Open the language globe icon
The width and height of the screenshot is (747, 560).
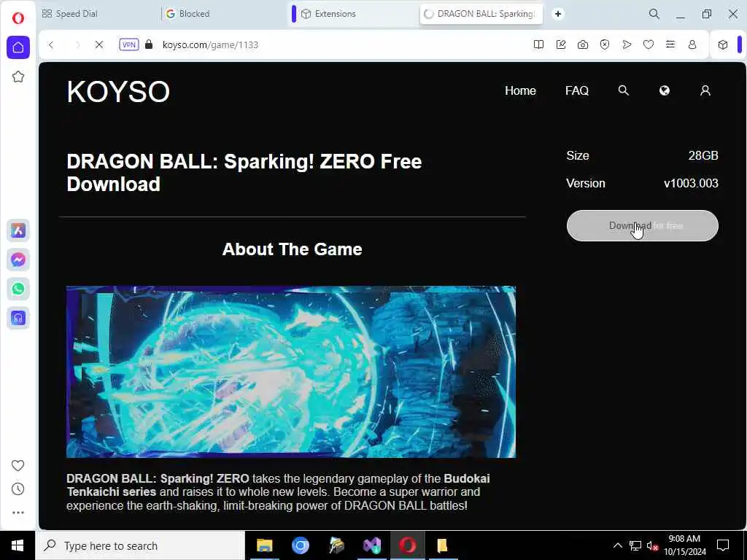664,90
